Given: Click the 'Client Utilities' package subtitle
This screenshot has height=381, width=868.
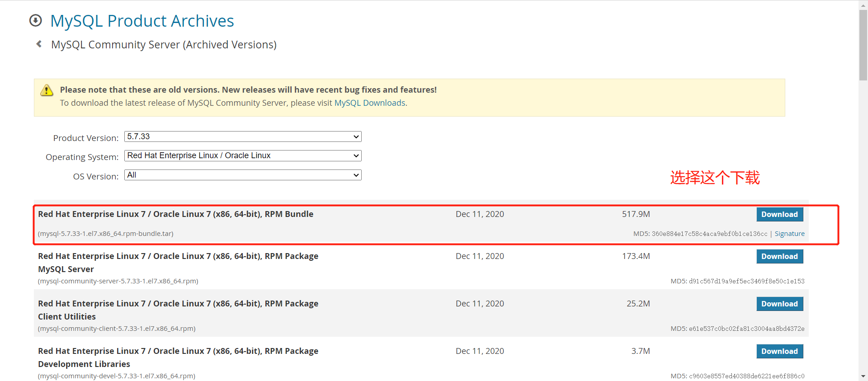Looking at the screenshot, I should [x=67, y=317].
